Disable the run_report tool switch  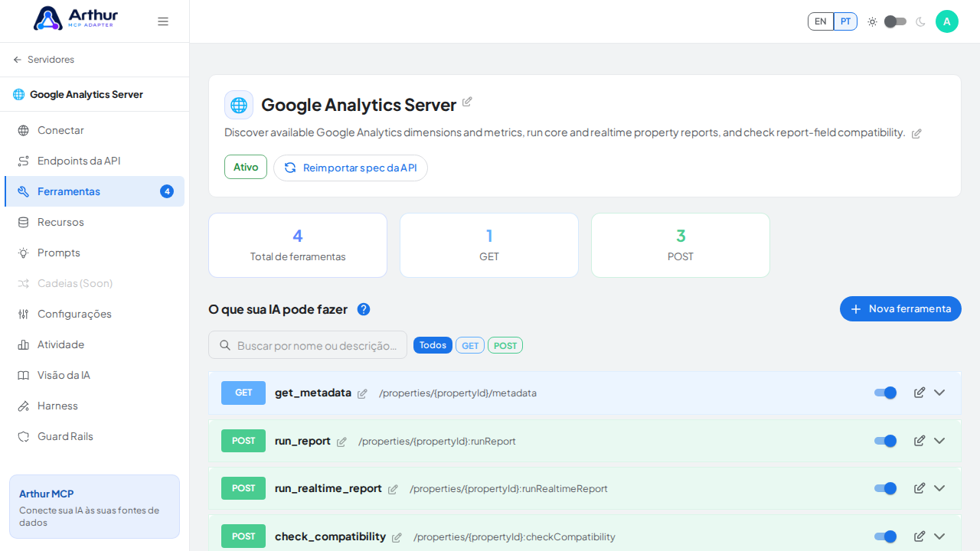pyautogui.click(x=885, y=441)
